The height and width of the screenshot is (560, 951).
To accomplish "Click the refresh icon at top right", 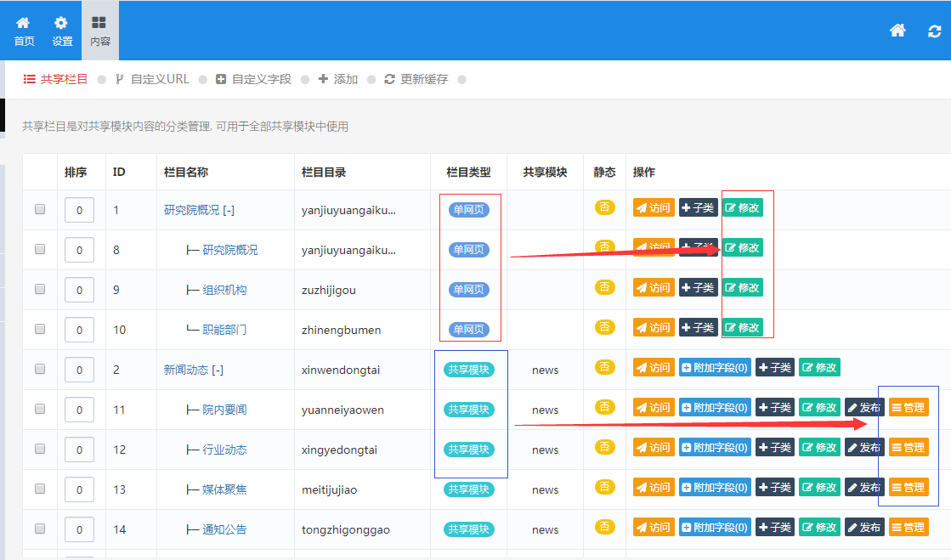I will (x=935, y=31).
